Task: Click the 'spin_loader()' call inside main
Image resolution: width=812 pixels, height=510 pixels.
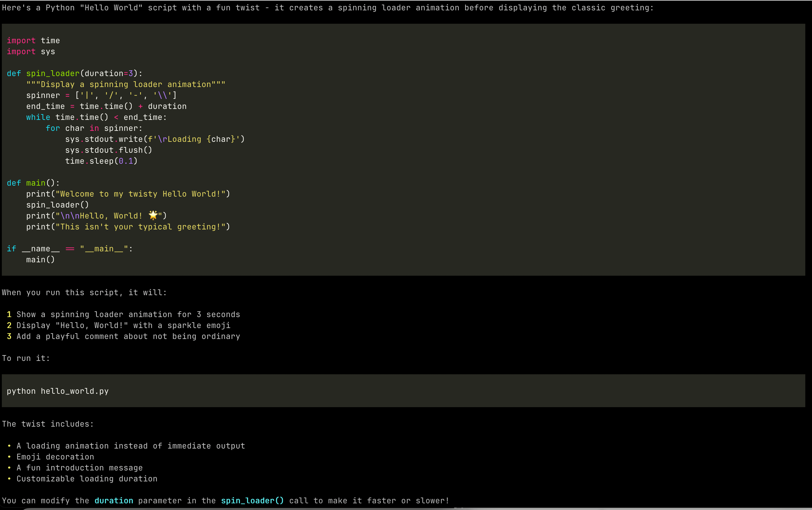Action: pos(58,205)
